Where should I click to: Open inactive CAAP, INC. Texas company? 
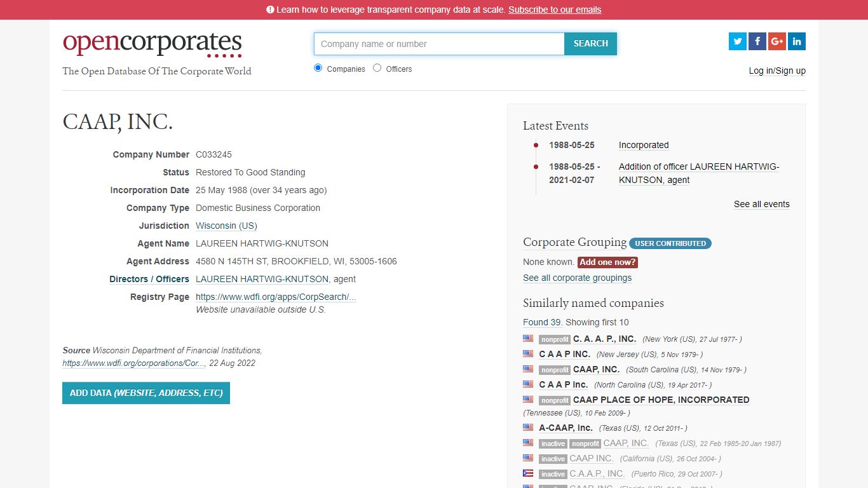click(x=626, y=443)
